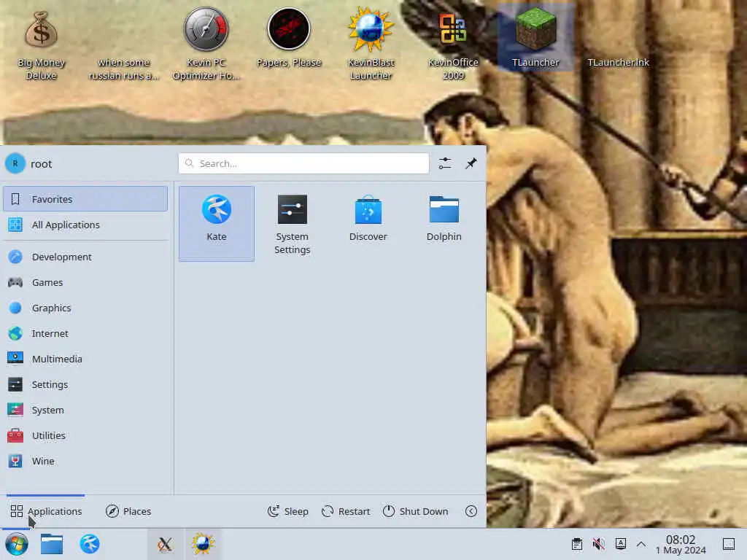The width and height of the screenshot is (747, 560).
Task: Open the launcher configure sliders button
Action: coord(445,163)
